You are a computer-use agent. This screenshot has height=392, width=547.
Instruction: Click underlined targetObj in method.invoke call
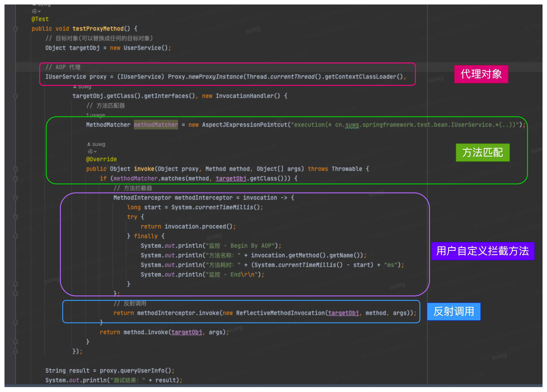[186, 332]
